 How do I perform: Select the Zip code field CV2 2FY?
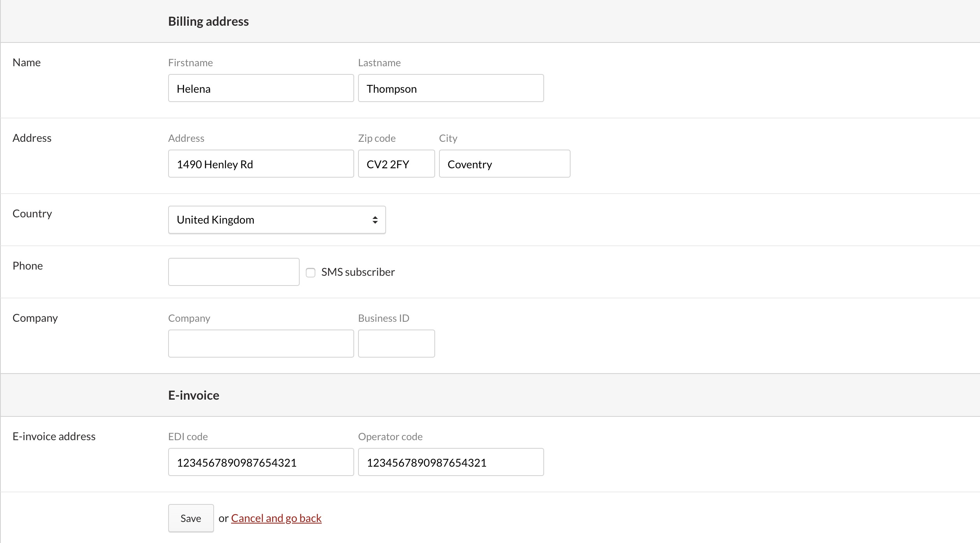(396, 164)
